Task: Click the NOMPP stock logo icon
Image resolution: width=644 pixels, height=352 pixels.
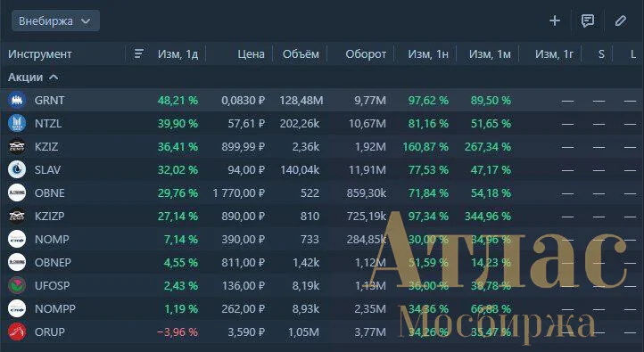Action: coord(17,308)
